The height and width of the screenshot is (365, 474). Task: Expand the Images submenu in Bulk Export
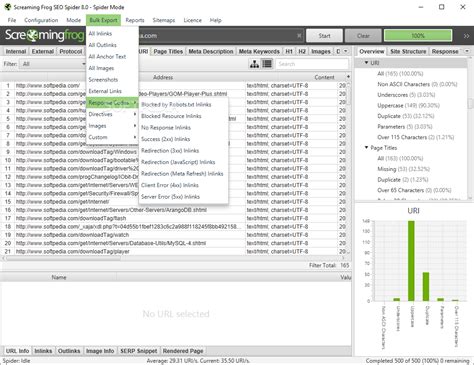(112, 126)
